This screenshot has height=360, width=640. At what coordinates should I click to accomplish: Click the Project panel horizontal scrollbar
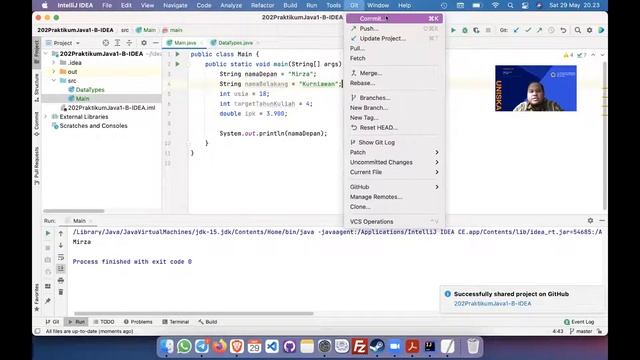(x=73, y=211)
